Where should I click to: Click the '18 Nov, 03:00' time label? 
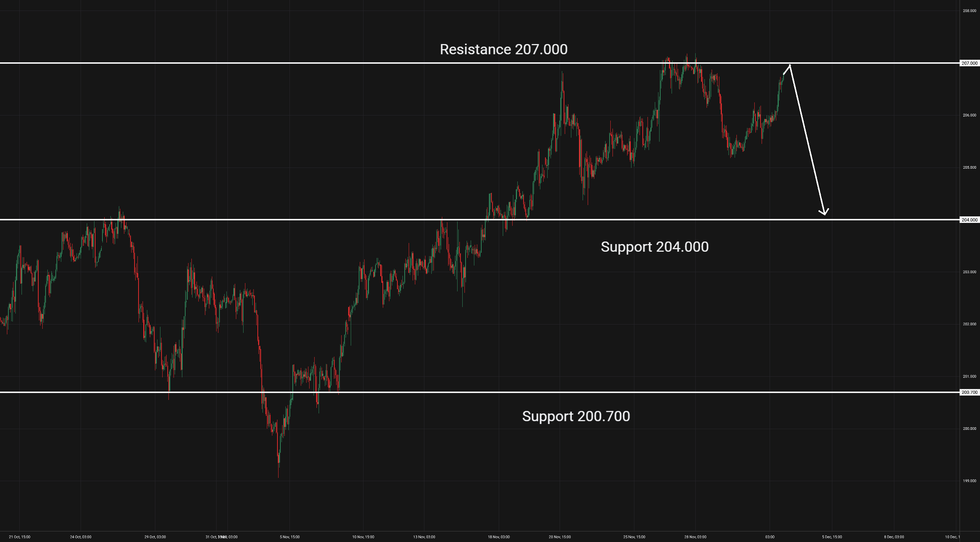[499, 537]
